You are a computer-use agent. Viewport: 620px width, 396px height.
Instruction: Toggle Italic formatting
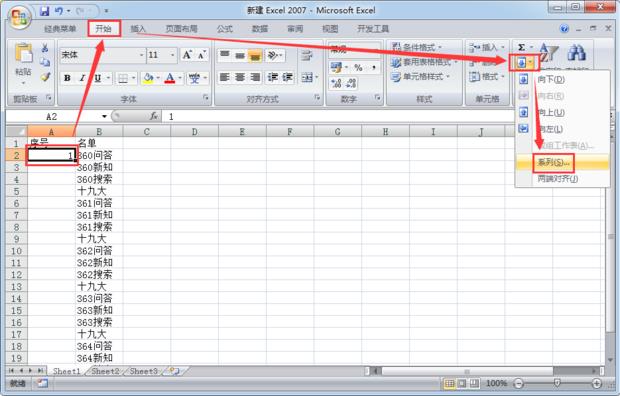pyautogui.click(x=82, y=78)
